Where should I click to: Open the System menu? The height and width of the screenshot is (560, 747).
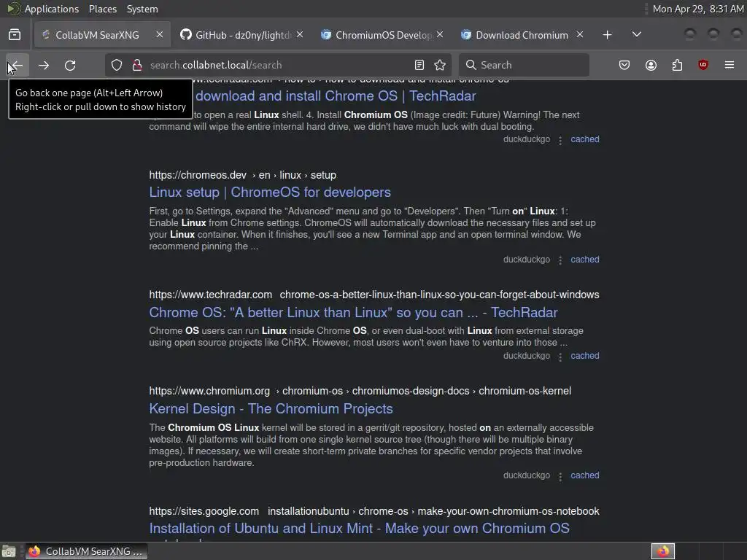142,9
